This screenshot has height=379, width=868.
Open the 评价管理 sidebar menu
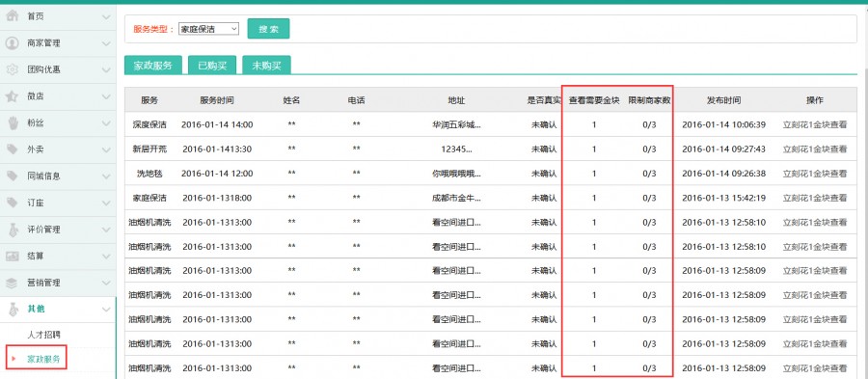58,230
